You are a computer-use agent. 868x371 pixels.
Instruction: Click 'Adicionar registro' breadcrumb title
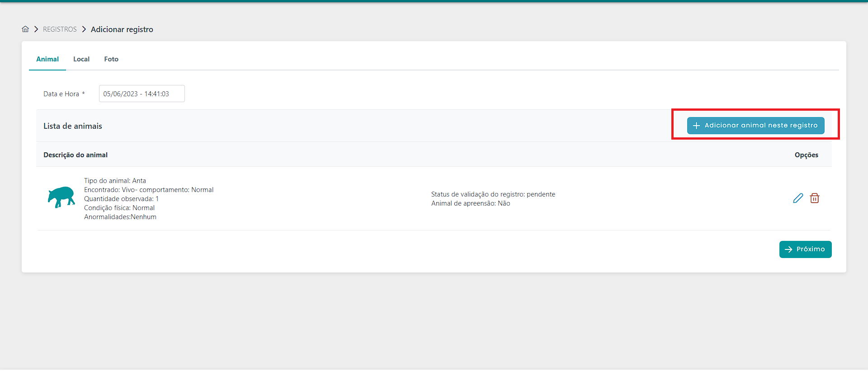click(x=122, y=29)
